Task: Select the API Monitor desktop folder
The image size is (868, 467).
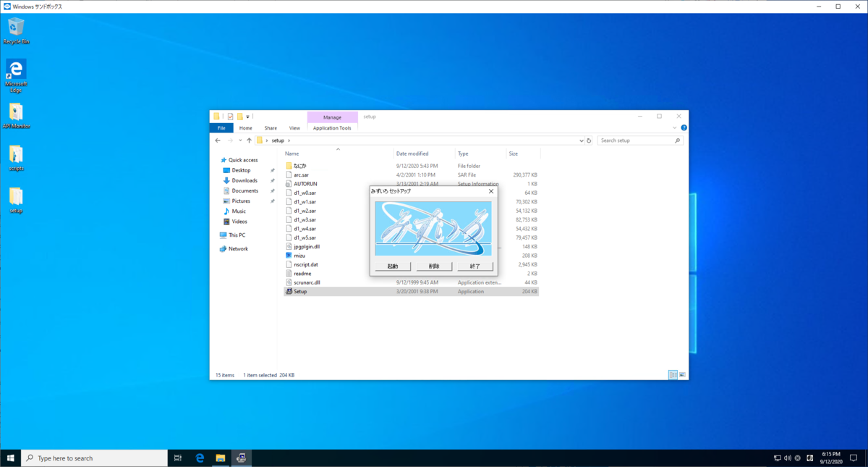Action: [x=16, y=116]
